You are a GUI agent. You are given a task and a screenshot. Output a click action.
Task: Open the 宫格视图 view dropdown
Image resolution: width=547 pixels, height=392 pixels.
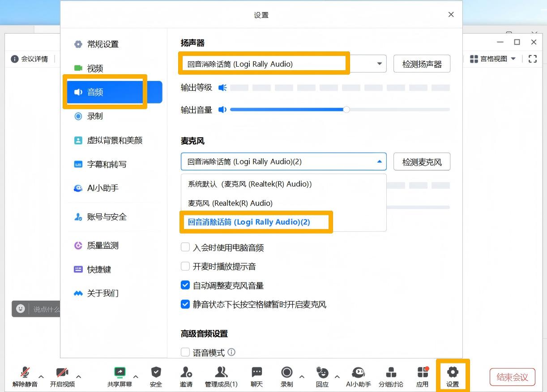493,59
